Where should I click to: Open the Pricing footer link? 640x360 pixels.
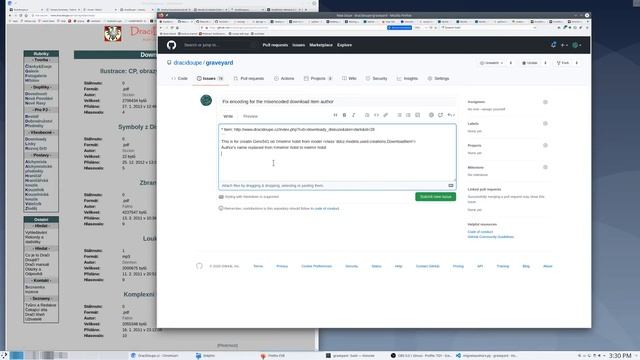coord(458,266)
